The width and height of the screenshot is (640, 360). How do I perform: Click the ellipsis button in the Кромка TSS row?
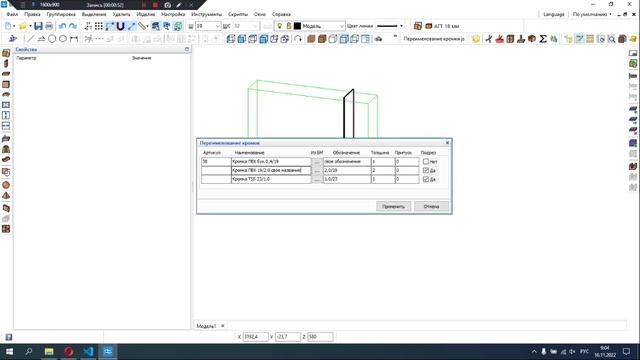coord(317,179)
